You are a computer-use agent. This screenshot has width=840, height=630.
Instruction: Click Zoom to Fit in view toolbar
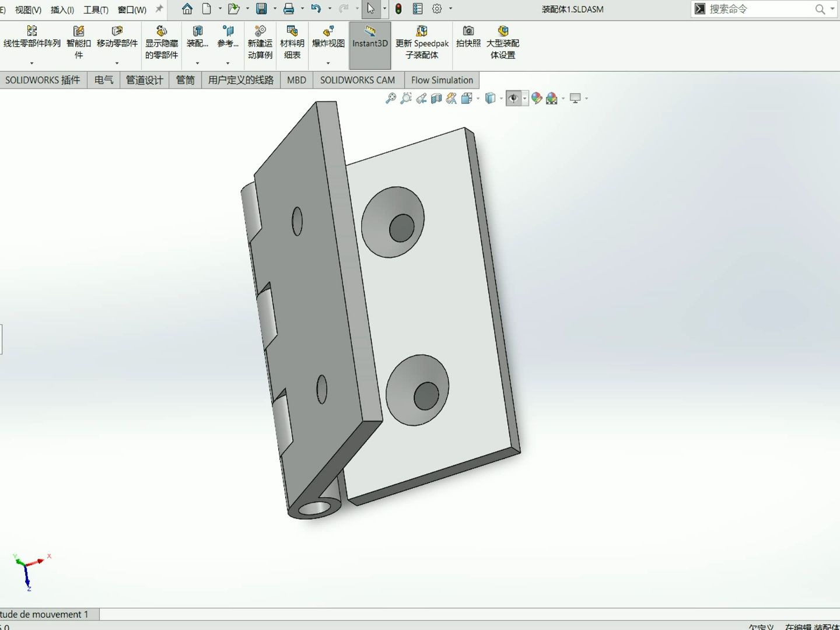click(x=391, y=99)
